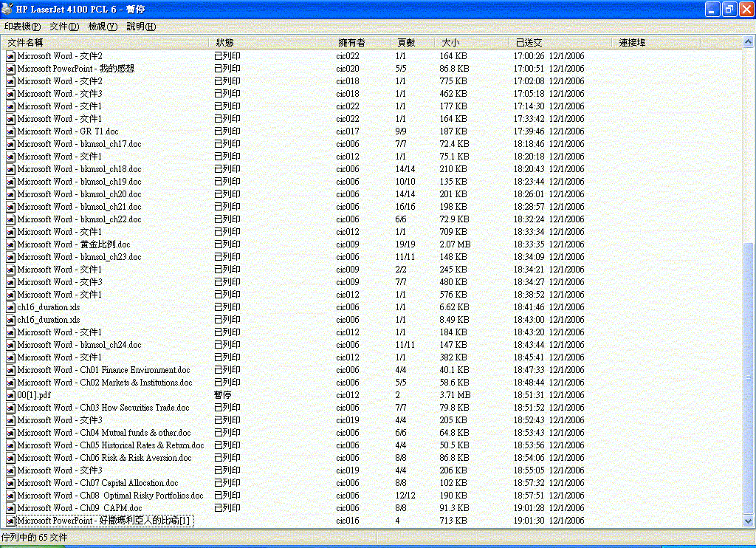Click the bkmsol_ch24.doc document icon
The width and height of the screenshot is (756, 548).
click(x=10, y=345)
